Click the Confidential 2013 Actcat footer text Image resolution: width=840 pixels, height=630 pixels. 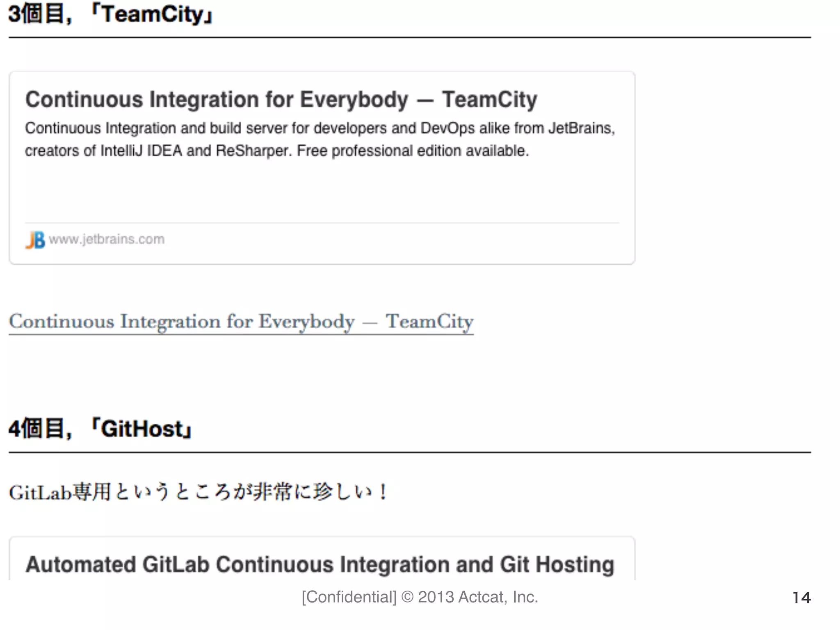tap(420, 597)
